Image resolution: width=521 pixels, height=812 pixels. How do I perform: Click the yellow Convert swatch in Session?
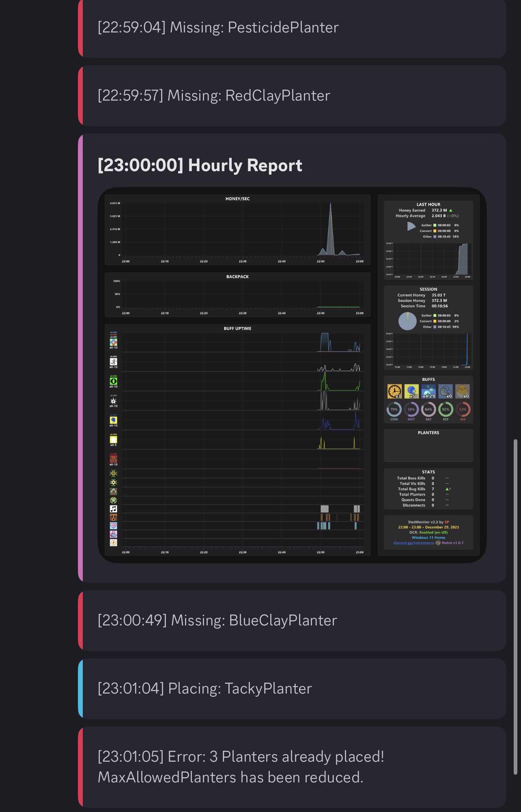pyautogui.click(x=435, y=321)
